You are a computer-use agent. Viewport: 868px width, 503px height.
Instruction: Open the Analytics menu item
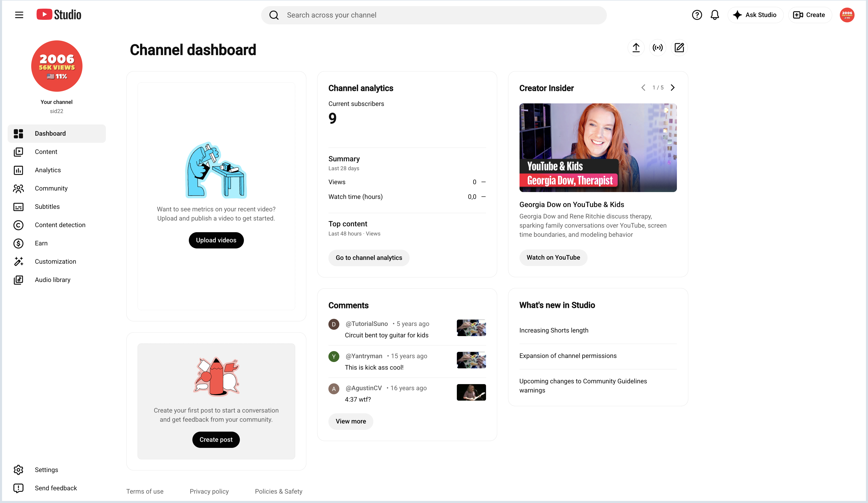[57, 170]
